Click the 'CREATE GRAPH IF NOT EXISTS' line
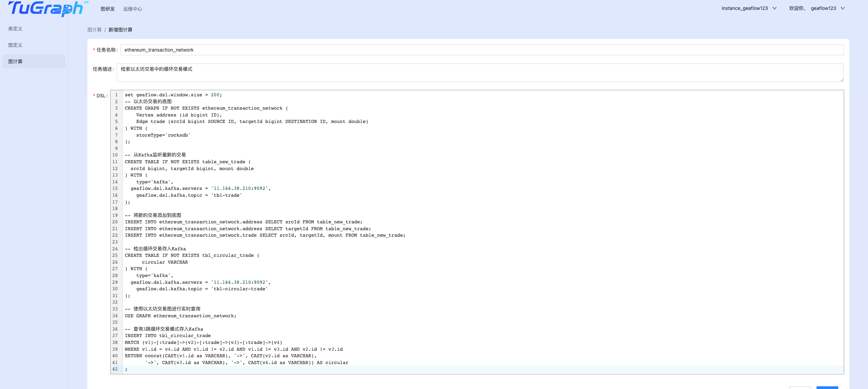Screen dimensions: 868x389 206,108
